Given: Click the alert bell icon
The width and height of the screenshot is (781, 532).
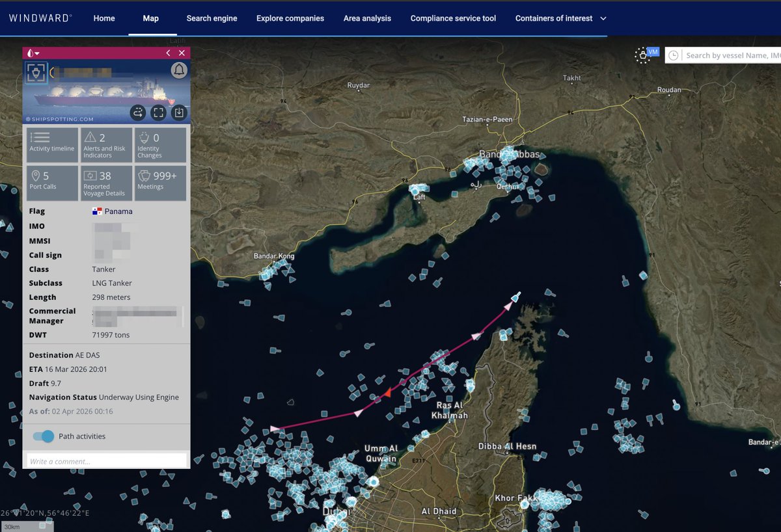Looking at the screenshot, I should (x=179, y=70).
